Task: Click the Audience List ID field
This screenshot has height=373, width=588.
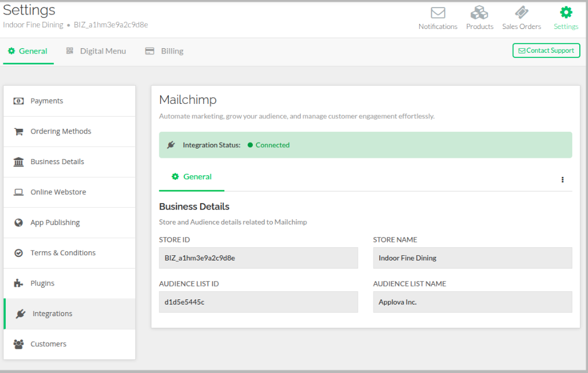Action: [258, 302]
